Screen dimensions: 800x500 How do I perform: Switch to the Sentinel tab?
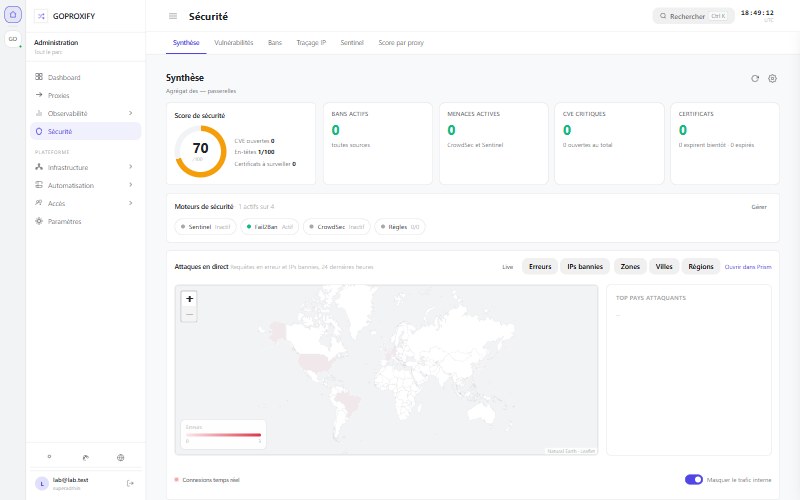tap(352, 43)
